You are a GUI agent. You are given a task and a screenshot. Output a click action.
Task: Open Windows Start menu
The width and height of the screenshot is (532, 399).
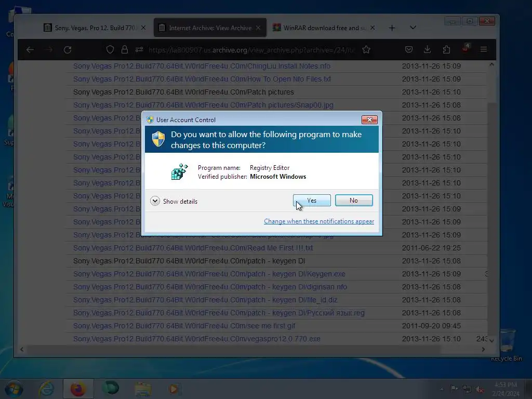click(14, 389)
